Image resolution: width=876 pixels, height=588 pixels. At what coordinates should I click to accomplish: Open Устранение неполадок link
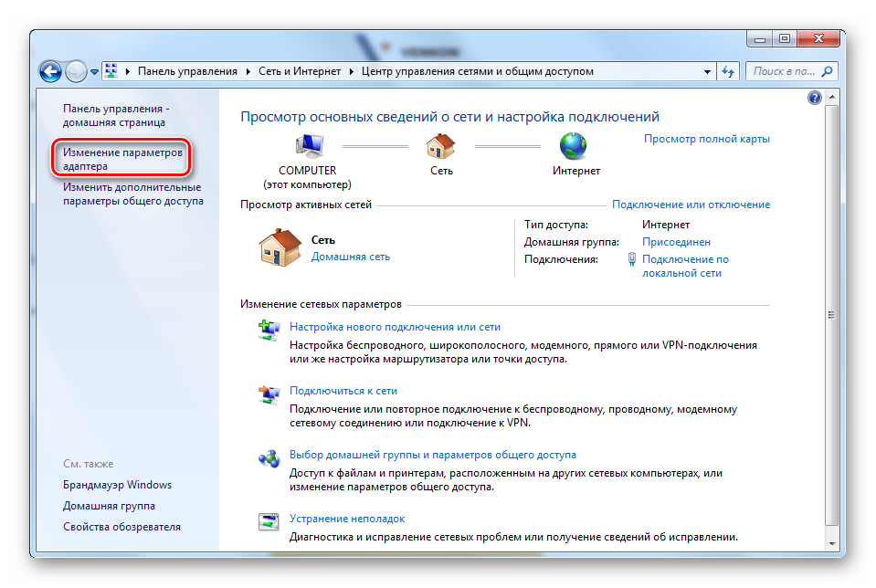347,519
